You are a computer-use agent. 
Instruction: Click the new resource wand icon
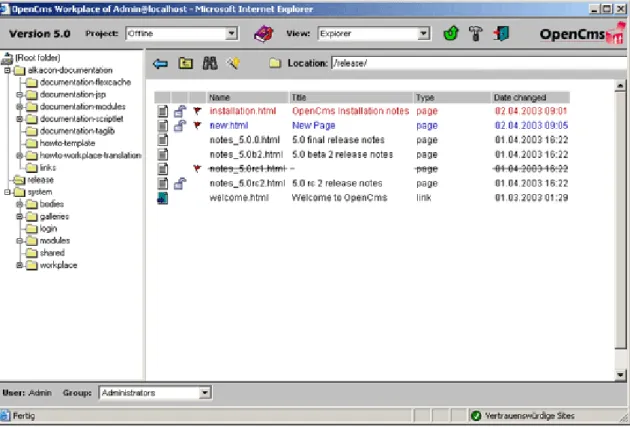click(233, 63)
